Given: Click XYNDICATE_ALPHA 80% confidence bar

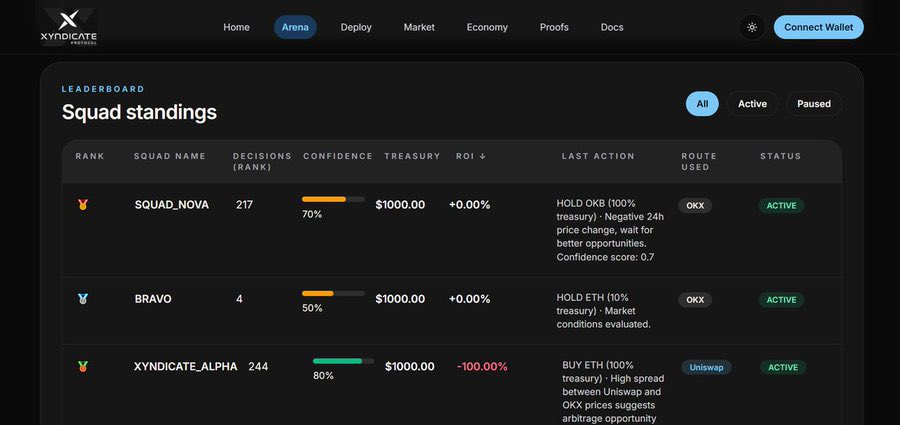Looking at the screenshot, I should [x=343, y=361].
